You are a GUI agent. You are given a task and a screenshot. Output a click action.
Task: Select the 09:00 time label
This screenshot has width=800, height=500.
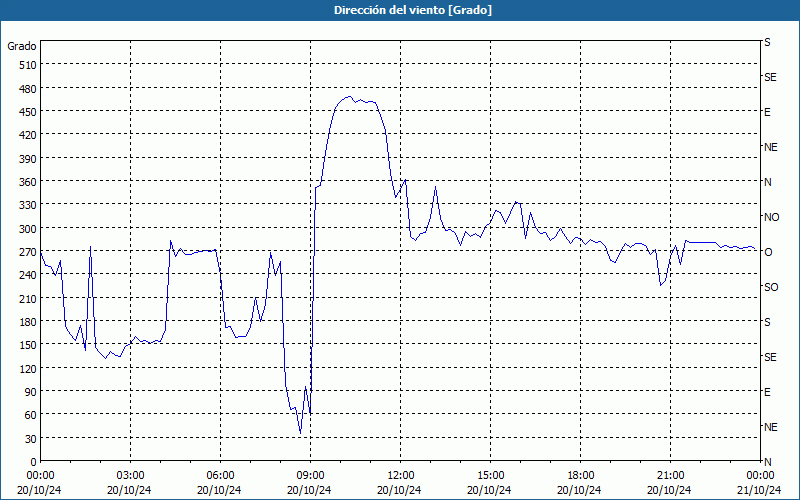(x=310, y=476)
